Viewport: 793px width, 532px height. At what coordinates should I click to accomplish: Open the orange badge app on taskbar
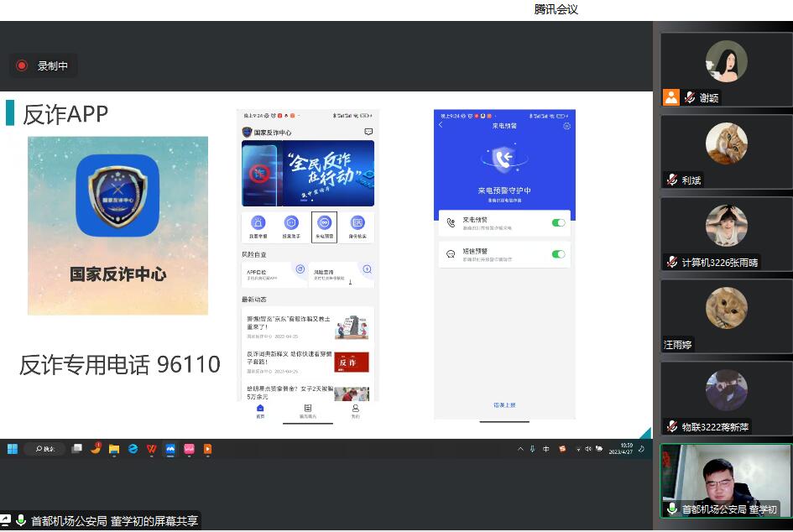tap(96, 448)
